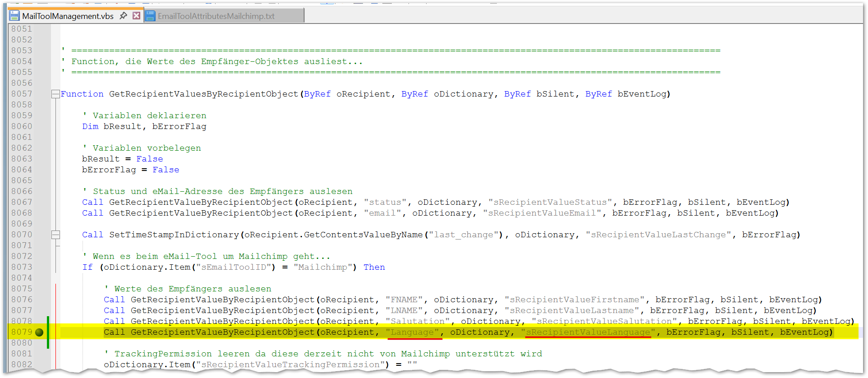
Task: Click the underlined "sRecipientValueLanguage" string
Action: [x=588, y=332]
